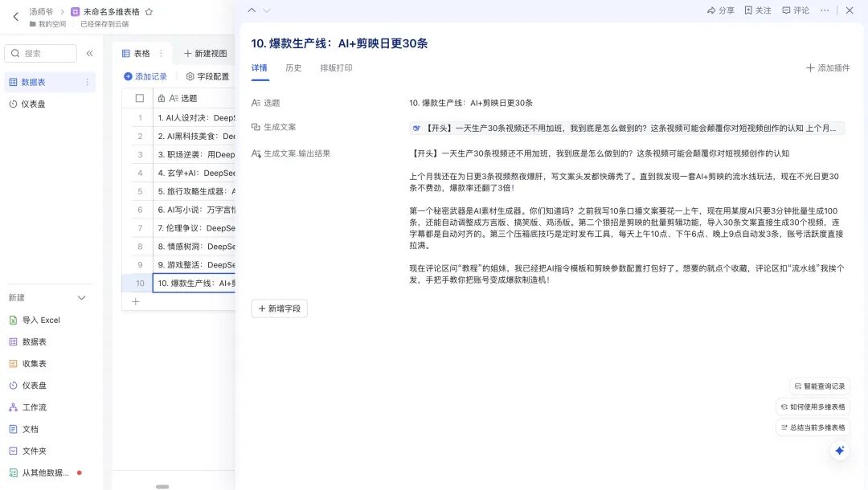Go to the previous record arrow
Screen dimensions: 868x490
point(252,10)
